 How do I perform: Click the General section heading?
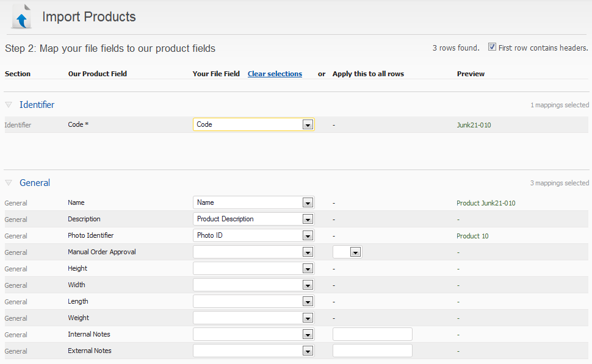[35, 183]
